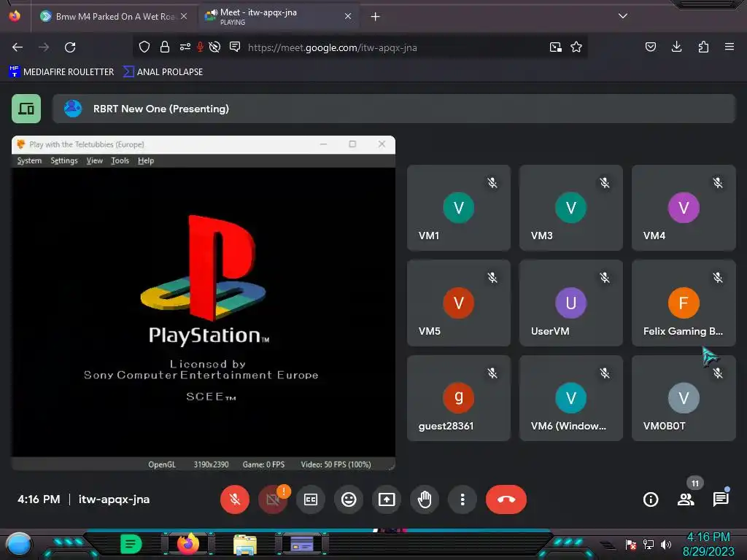
Task: Toggle the camera off button
Action: coord(273,499)
